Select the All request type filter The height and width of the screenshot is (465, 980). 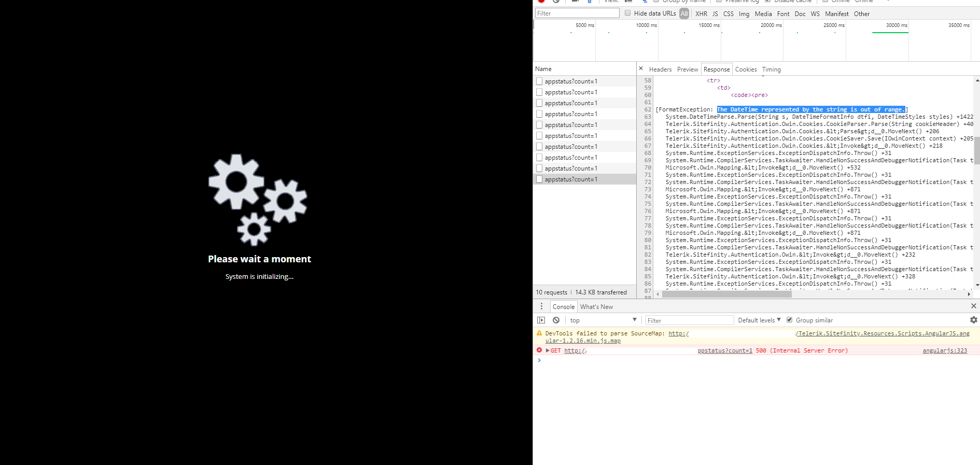click(684, 14)
